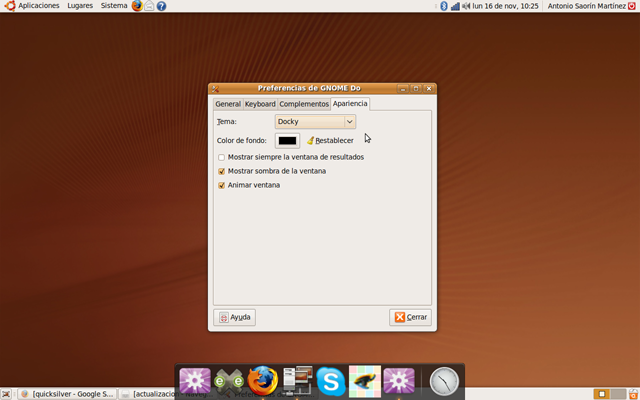Expand the Tema dropdown showing Docky
This screenshot has width=640, height=400.
(315, 121)
